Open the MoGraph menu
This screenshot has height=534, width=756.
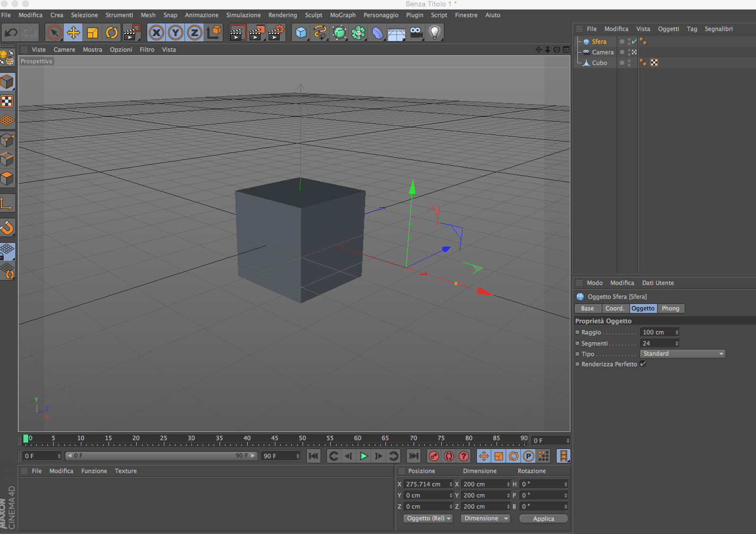[x=343, y=15]
